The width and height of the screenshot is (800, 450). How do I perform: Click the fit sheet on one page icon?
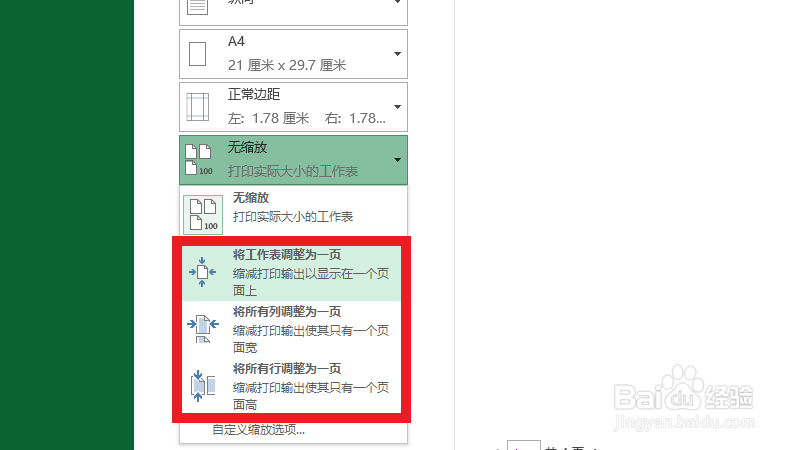203,272
